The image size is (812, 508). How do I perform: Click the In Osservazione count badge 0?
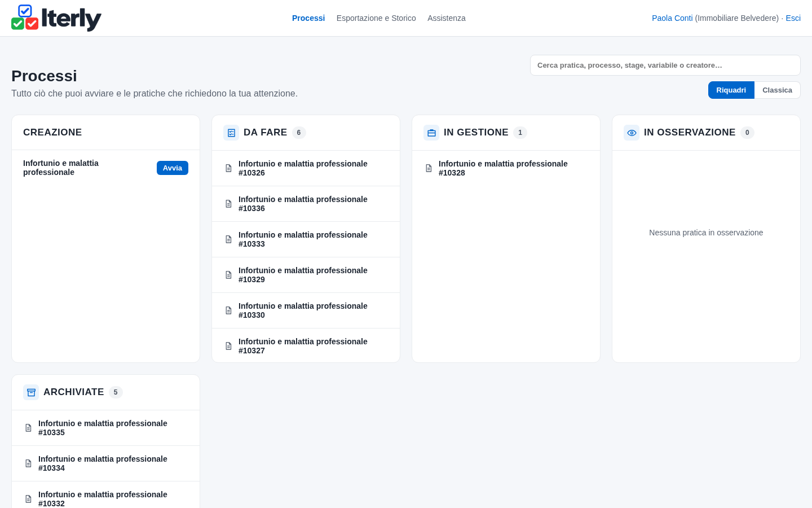click(x=747, y=133)
